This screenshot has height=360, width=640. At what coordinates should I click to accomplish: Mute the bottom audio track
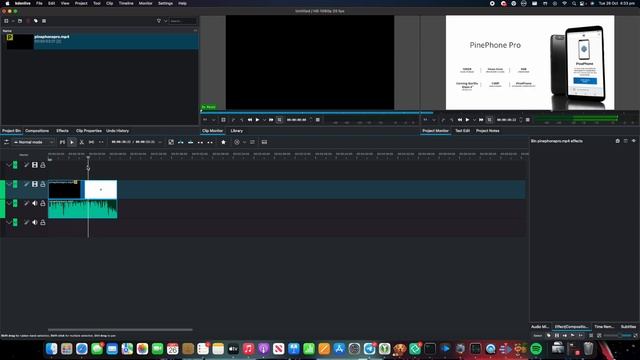tap(35, 222)
